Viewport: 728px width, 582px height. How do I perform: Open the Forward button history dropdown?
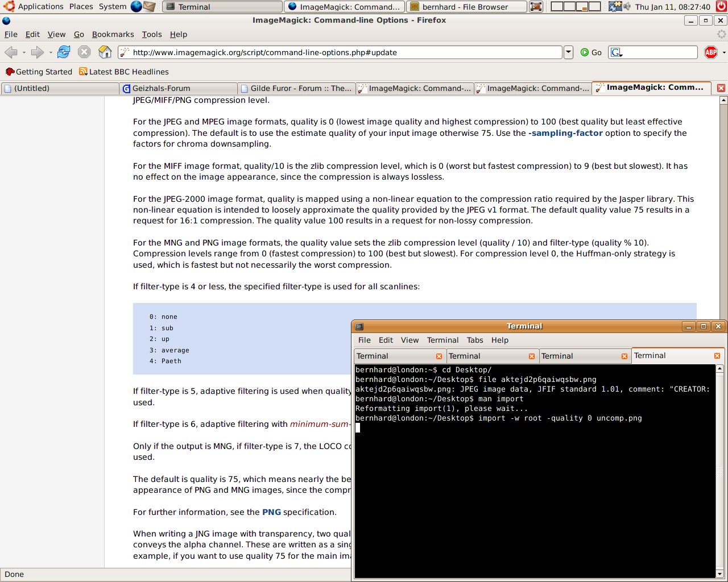point(51,52)
